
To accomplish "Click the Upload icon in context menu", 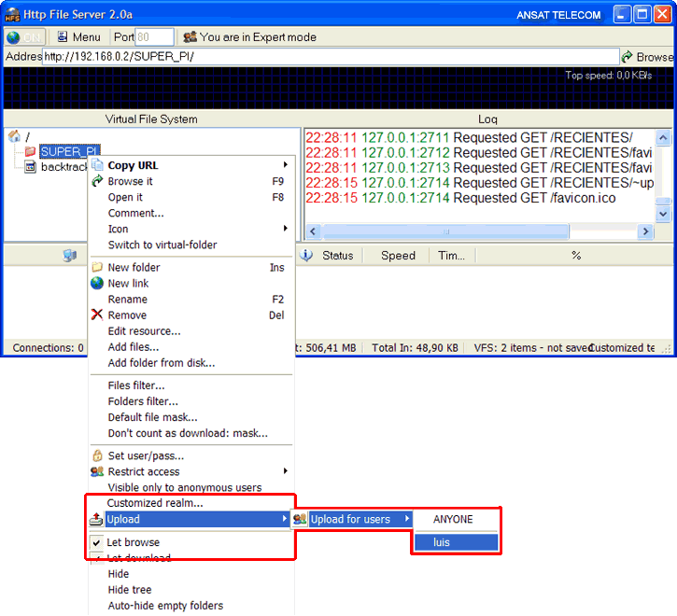I will 97,520.
